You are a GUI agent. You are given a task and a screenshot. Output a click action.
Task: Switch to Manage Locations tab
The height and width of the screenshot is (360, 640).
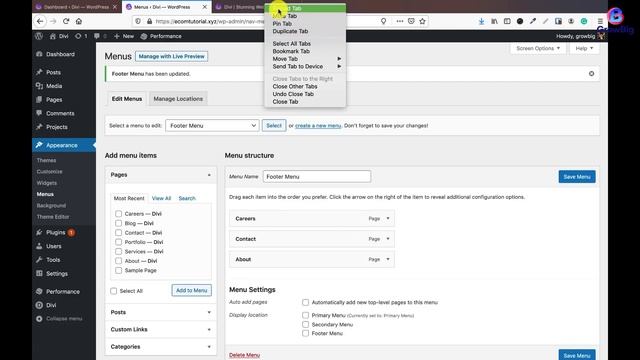(x=178, y=99)
